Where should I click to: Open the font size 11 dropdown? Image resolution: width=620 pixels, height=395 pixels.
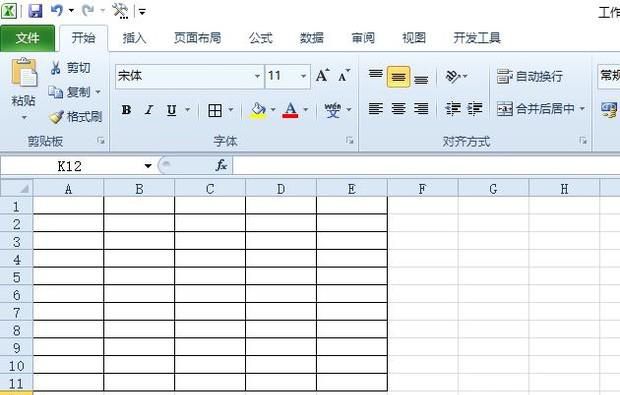(303, 76)
